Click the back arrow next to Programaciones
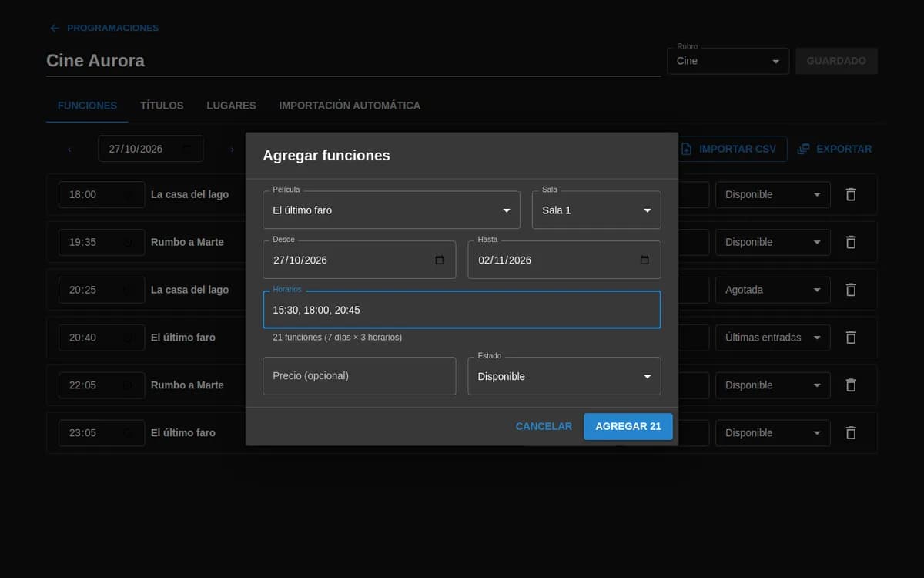 pyautogui.click(x=54, y=28)
